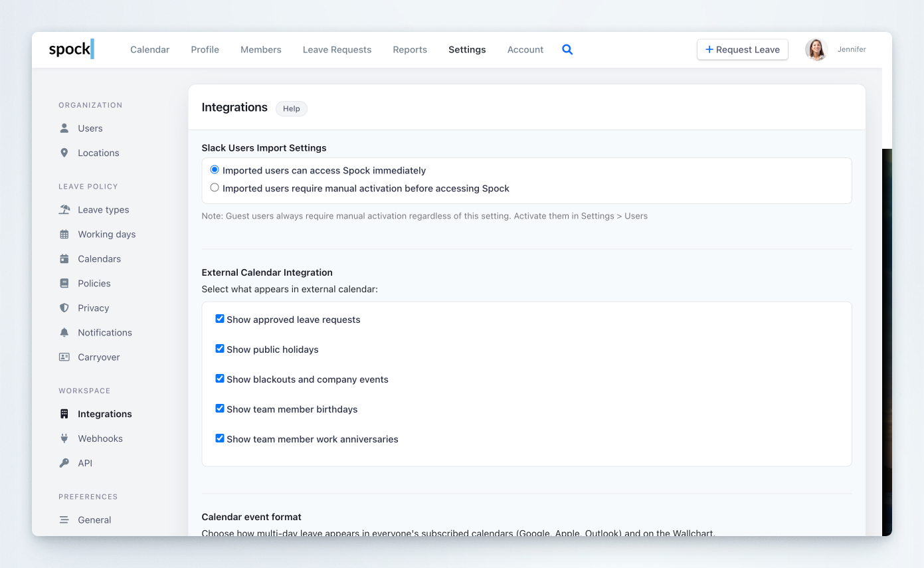Viewport: 924px width, 568px height.
Task: Click the Leave types umbrella icon
Action: 64,210
